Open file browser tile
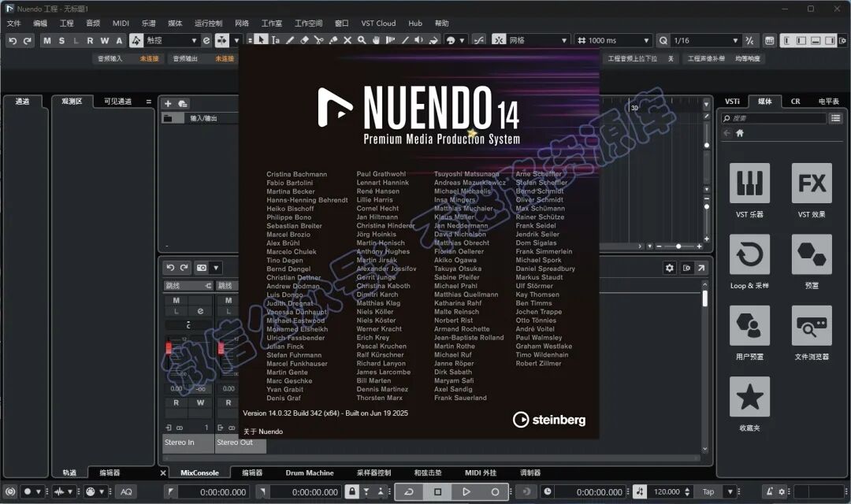This screenshot has height=504, width=851. [x=812, y=325]
